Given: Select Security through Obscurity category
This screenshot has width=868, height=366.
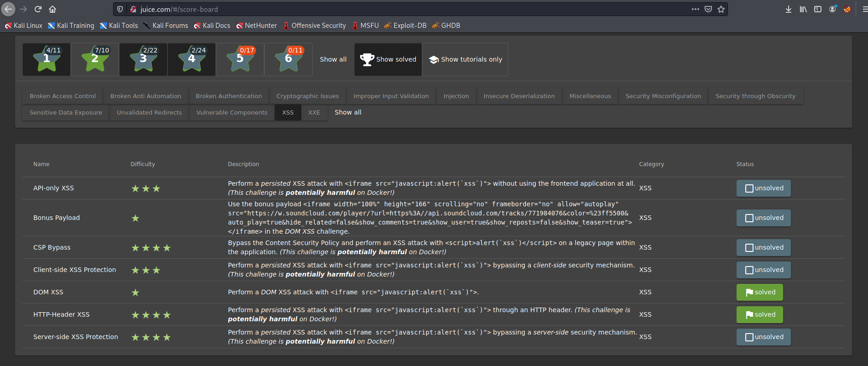Looking at the screenshot, I should [756, 96].
